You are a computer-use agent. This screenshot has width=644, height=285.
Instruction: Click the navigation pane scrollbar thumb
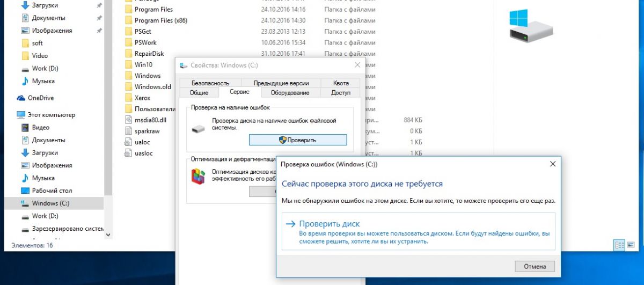pyautogui.click(x=108, y=98)
